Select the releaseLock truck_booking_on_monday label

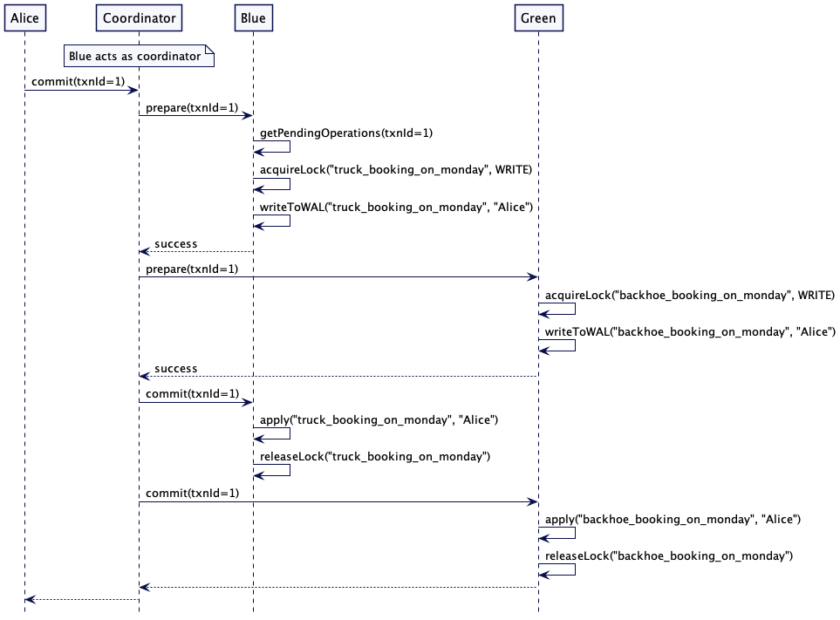click(x=374, y=457)
